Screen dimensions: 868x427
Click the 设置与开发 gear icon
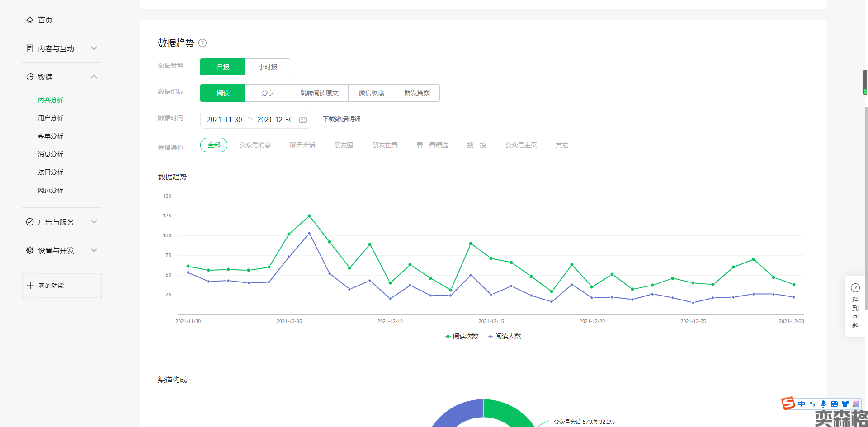coord(30,250)
